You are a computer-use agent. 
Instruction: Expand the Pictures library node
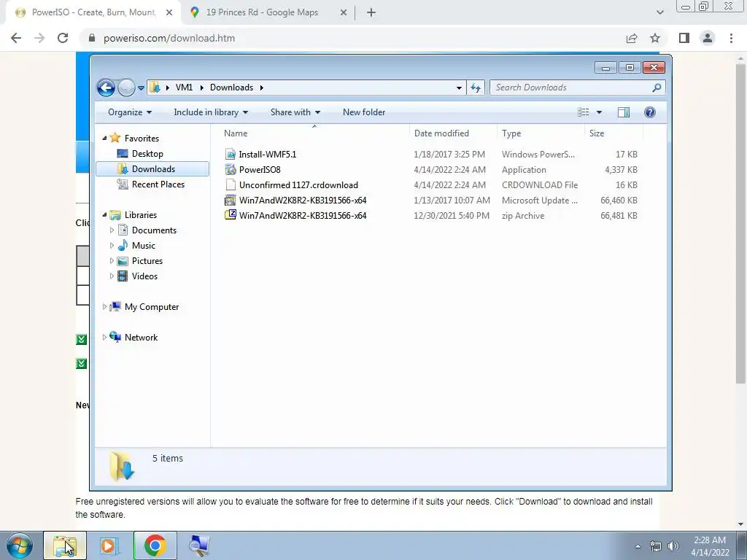[x=112, y=260]
